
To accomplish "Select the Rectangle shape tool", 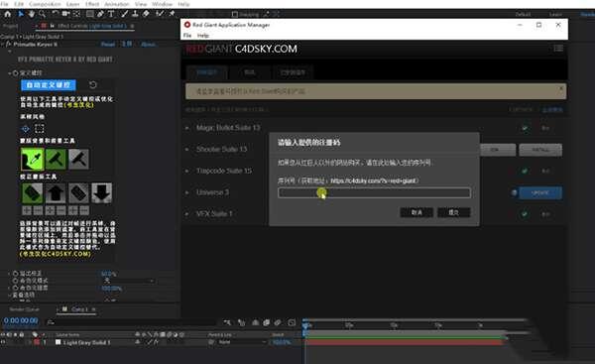I will click(x=90, y=14).
